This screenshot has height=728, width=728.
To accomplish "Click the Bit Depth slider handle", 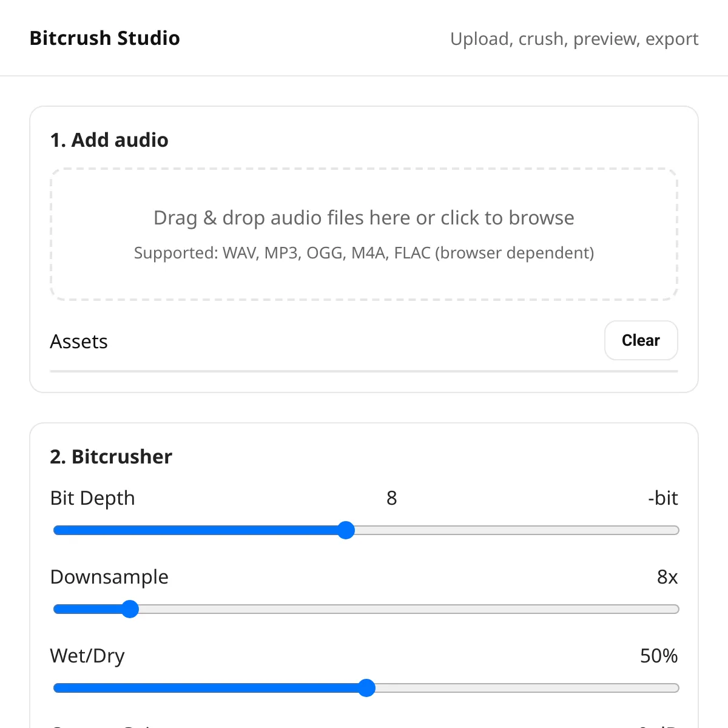I will (x=346, y=530).
